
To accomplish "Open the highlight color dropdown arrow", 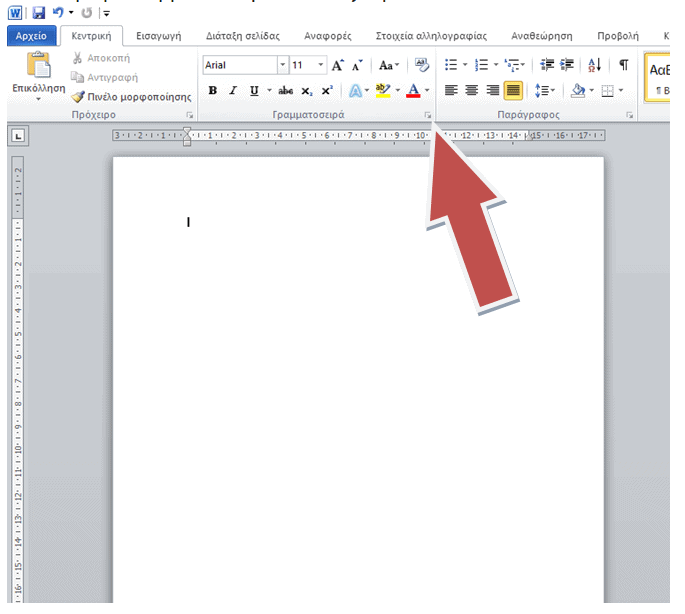I will coord(398,90).
